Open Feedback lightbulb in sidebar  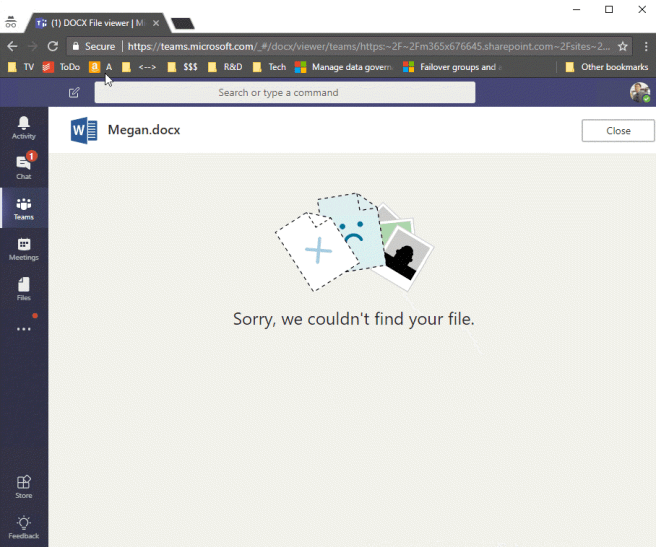point(24,527)
